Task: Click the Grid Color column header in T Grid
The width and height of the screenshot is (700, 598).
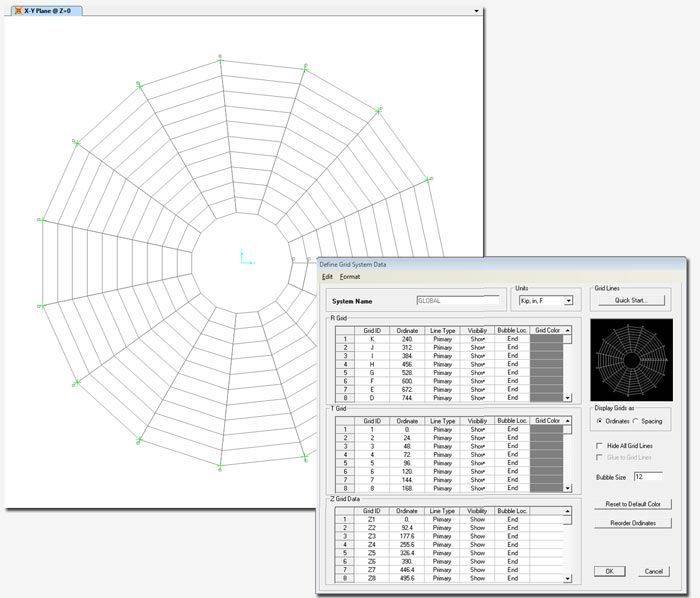Action: [547, 421]
